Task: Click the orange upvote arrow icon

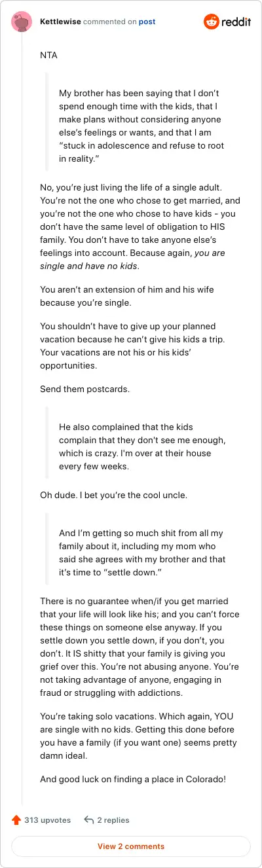Action: (16, 820)
